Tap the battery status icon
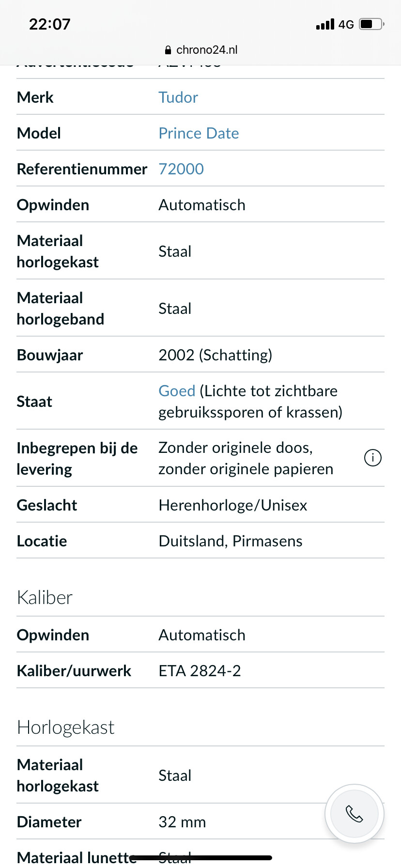This screenshot has width=401, height=868. point(371,24)
